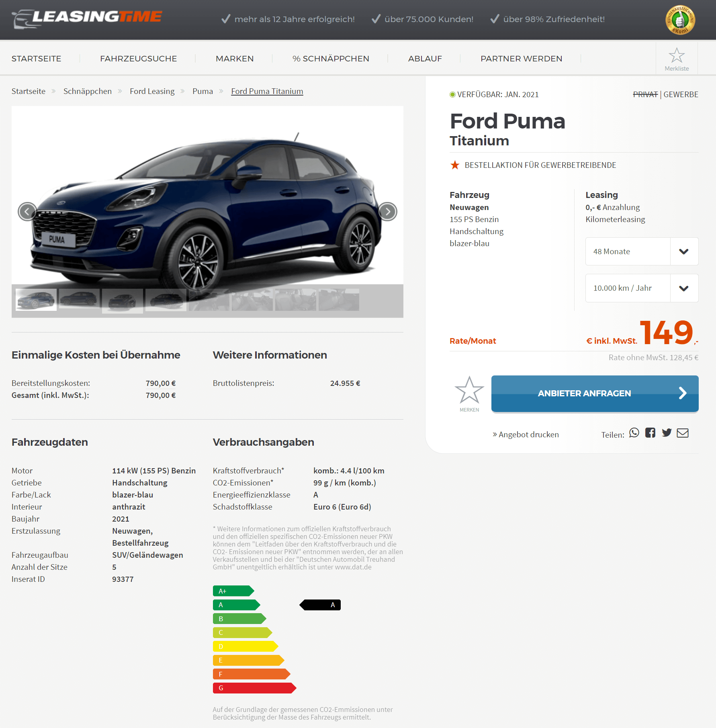Screen dimensions: 716x728
Task: Open MARKEN menu item
Action: coord(235,59)
